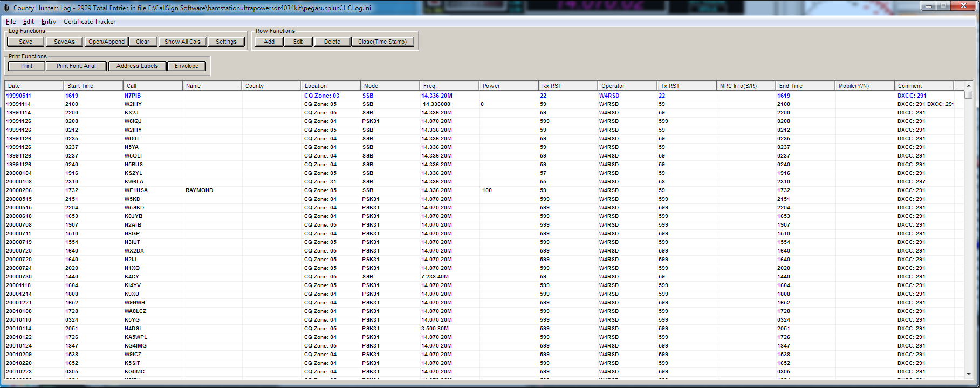The width and height of the screenshot is (980, 388).
Task: Select the K4CY call cell
Action: [132, 277]
